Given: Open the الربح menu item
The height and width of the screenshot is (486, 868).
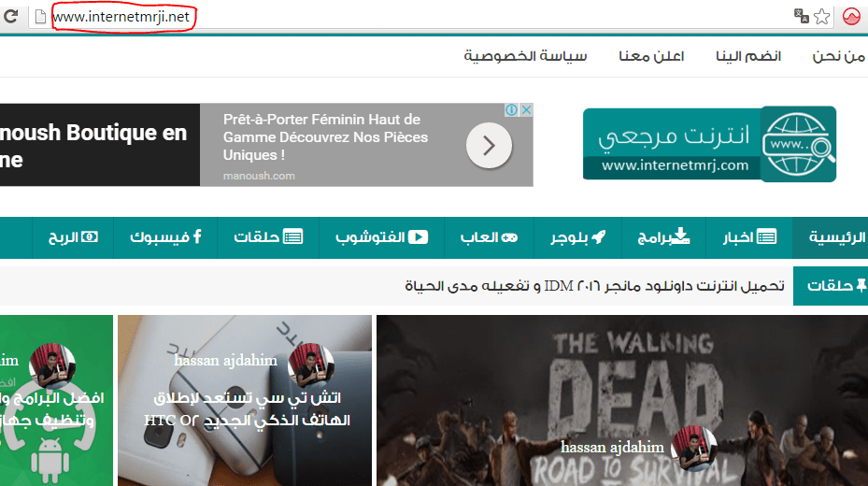Looking at the screenshot, I should click(x=73, y=237).
